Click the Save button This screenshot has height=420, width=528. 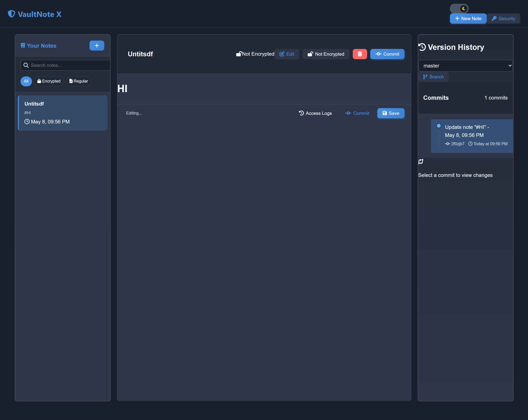click(x=391, y=113)
